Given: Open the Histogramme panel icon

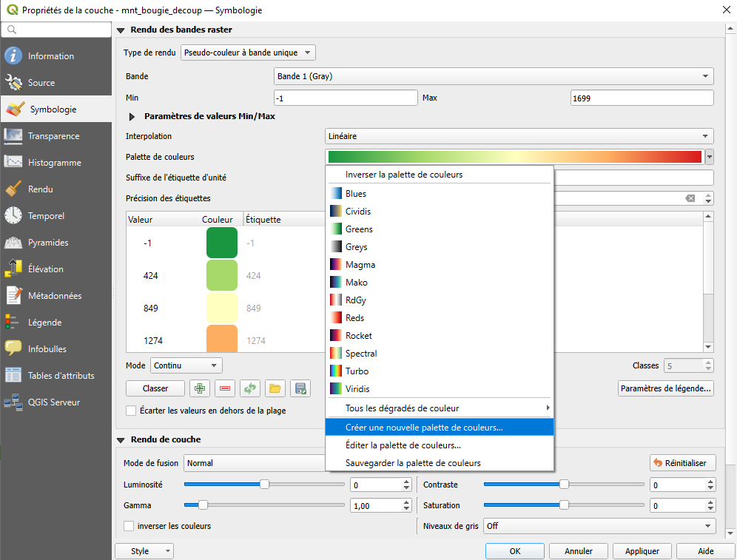Looking at the screenshot, I should (13, 163).
